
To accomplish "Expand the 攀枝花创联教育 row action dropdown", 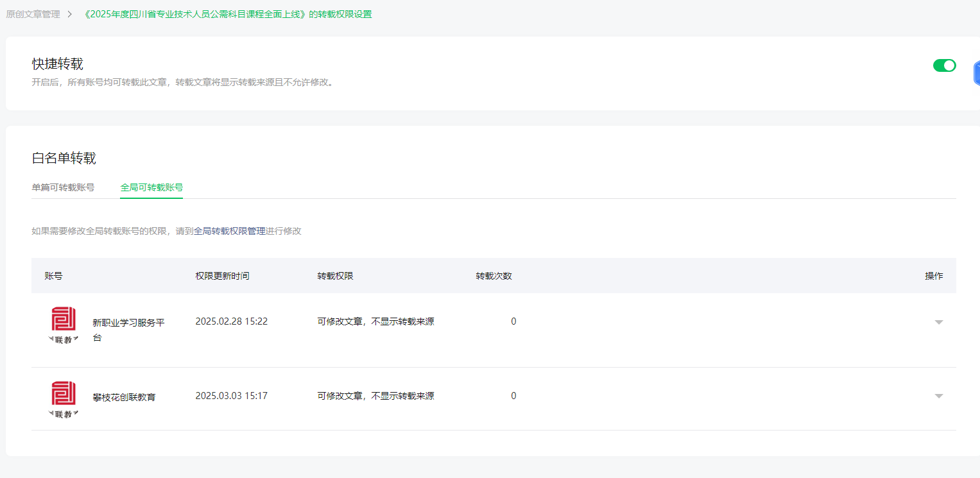I will [939, 396].
